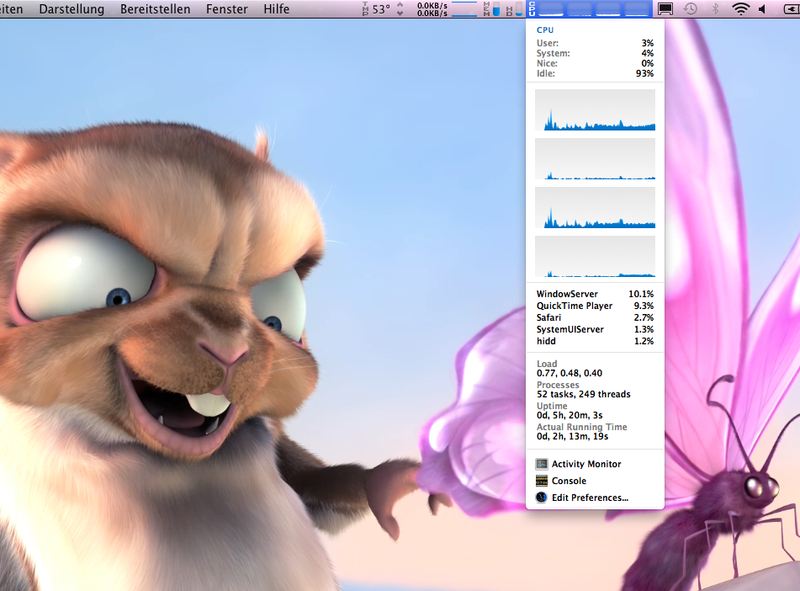The width and height of the screenshot is (800, 591).
Task: Click the memory usage MEM indicator
Action: click(491, 9)
